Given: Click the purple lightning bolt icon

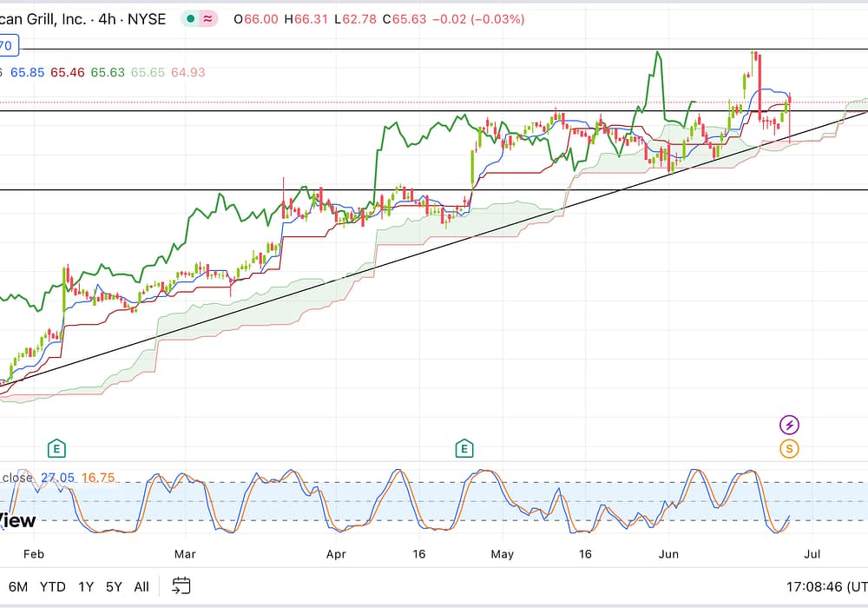Looking at the screenshot, I should 789,425.
